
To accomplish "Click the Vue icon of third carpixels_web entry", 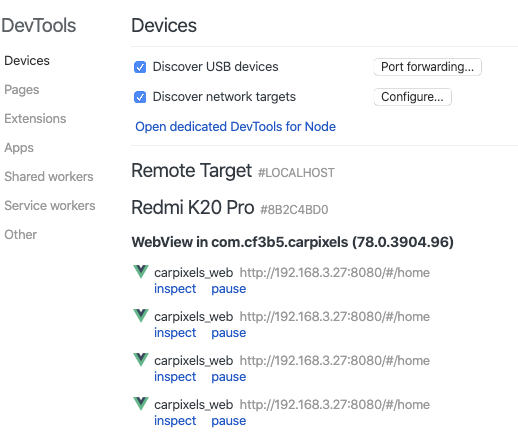I will tap(141, 360).
